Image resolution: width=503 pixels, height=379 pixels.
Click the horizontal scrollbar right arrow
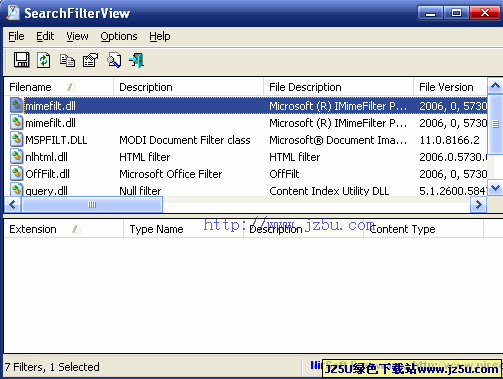[x=478, y=204]
